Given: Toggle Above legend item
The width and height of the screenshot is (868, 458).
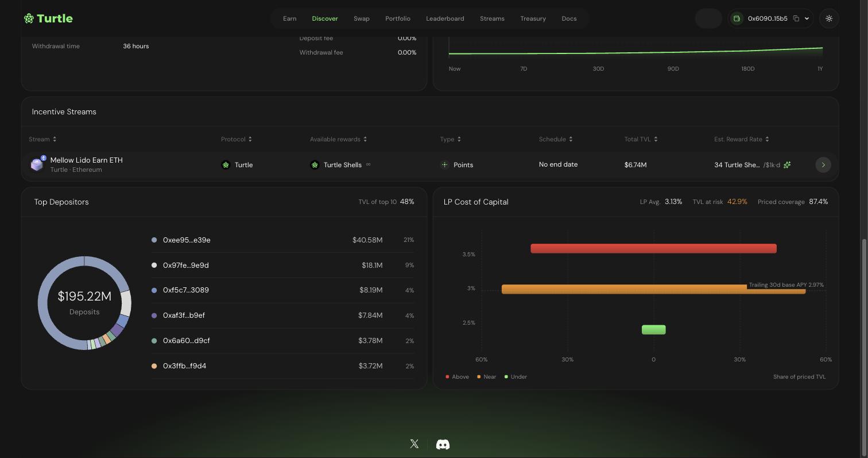Looking at the screenshot, I should (457, 377).
